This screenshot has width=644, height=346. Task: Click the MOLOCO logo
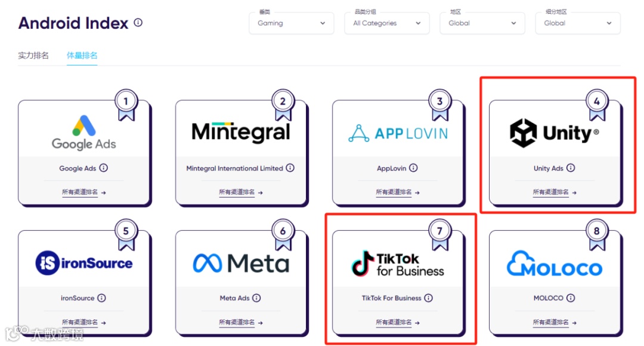555,264
